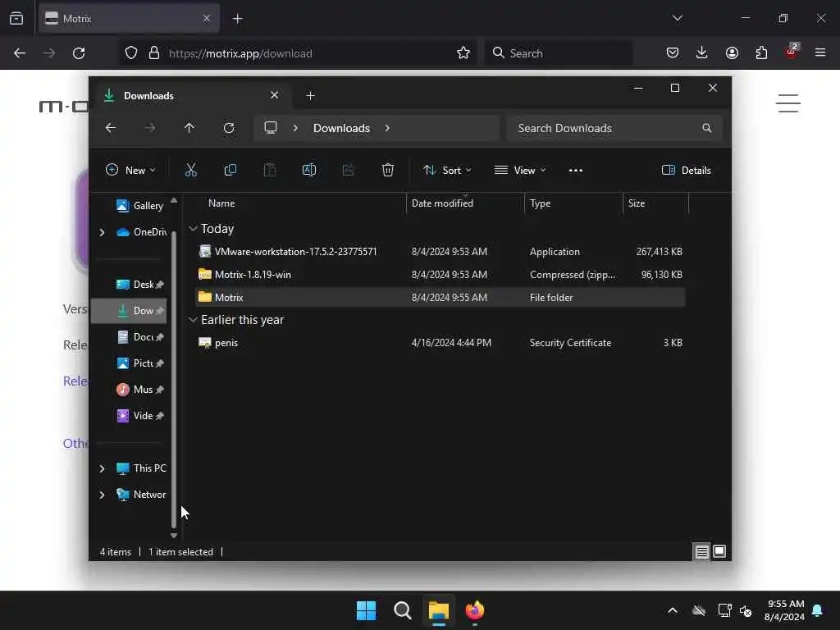
Task: Open the View dropdown menu
Action: (x=519, y=171)
